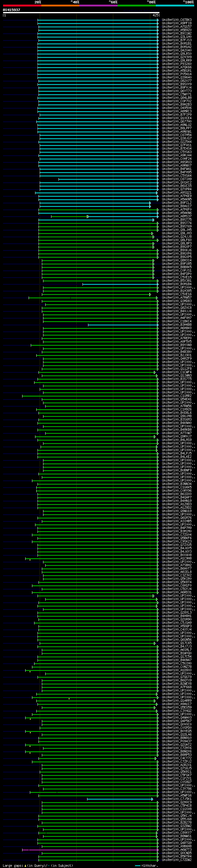197x868 pixels.
Task: Click the orange ~40% identity legend bar
Action: (x=60, y=6)
